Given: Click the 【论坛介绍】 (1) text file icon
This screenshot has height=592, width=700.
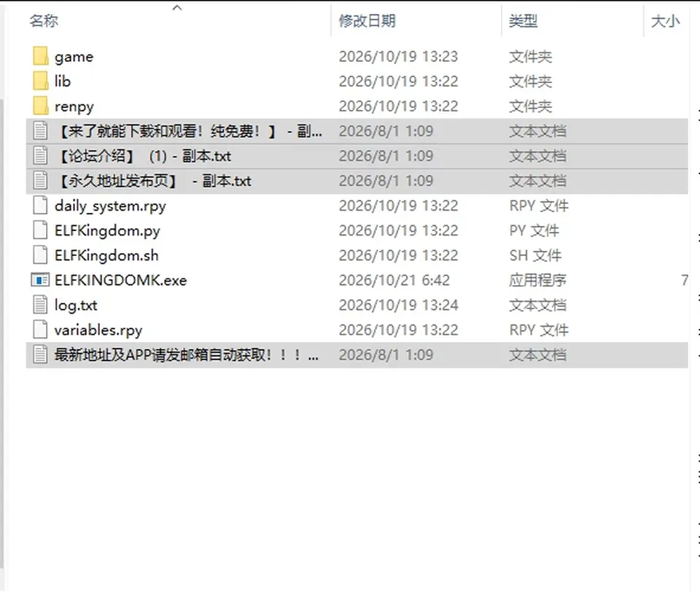Looking at the screenshot, I should [40, 156].
